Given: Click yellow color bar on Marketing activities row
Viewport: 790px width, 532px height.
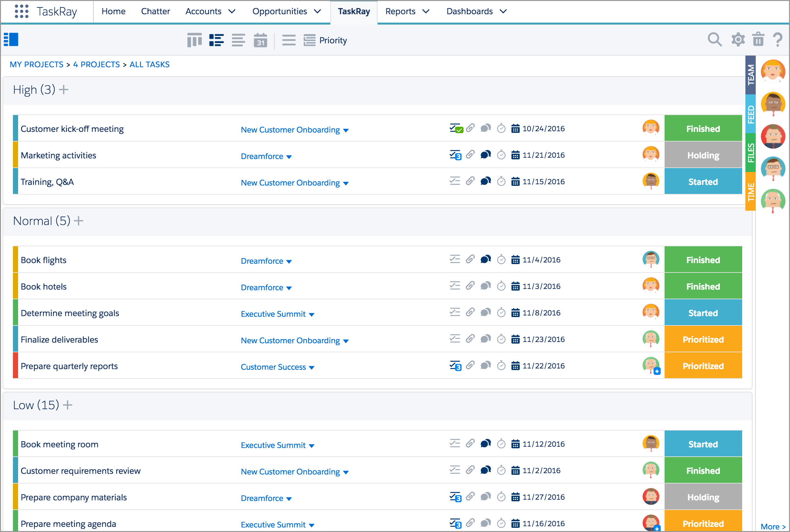Looking at the screenshot, I should pyautogui.click(x=15, y=155).
